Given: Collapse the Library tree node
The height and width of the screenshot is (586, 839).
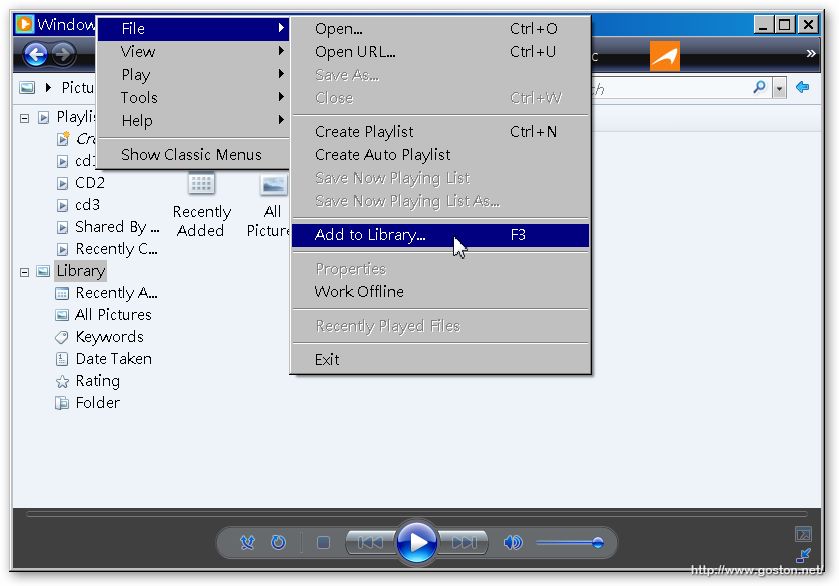Looking at the screenshot, I should tap(24, 272).
